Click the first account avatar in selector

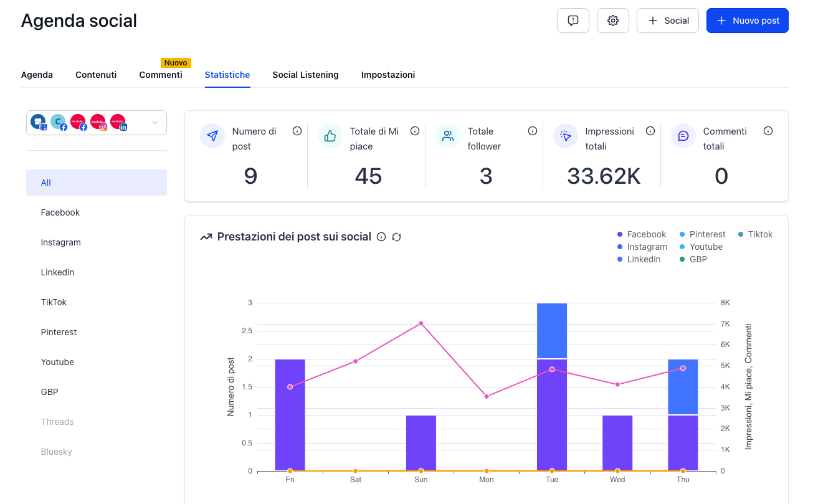pos(38,122)
